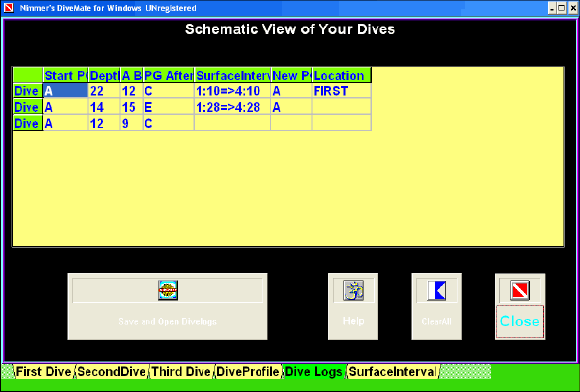Open the Third Dive tab
The height and width of the screenshot is (392, 580).
(181, 371)
